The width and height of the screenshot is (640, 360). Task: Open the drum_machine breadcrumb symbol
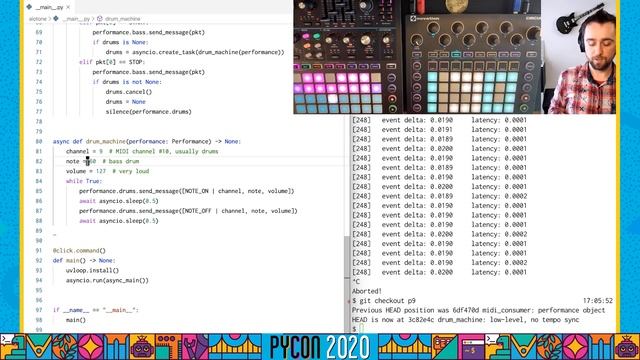click(x=122, y=19)
